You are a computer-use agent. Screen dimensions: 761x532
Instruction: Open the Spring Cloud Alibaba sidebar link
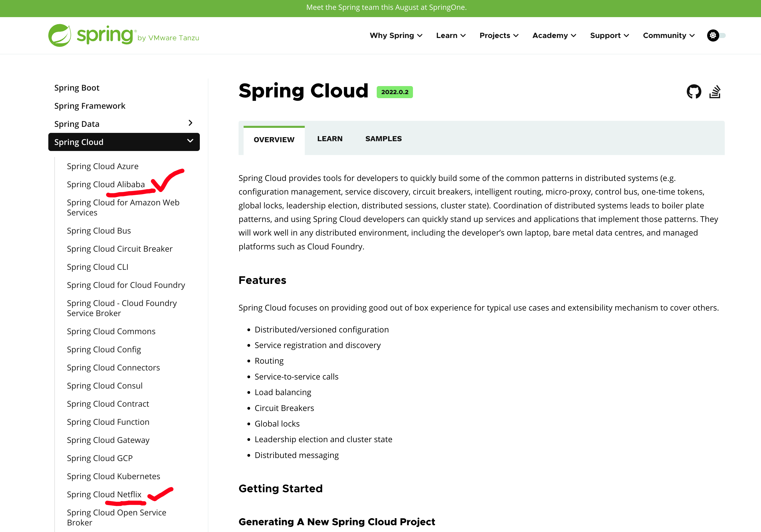tap(106, 184)
